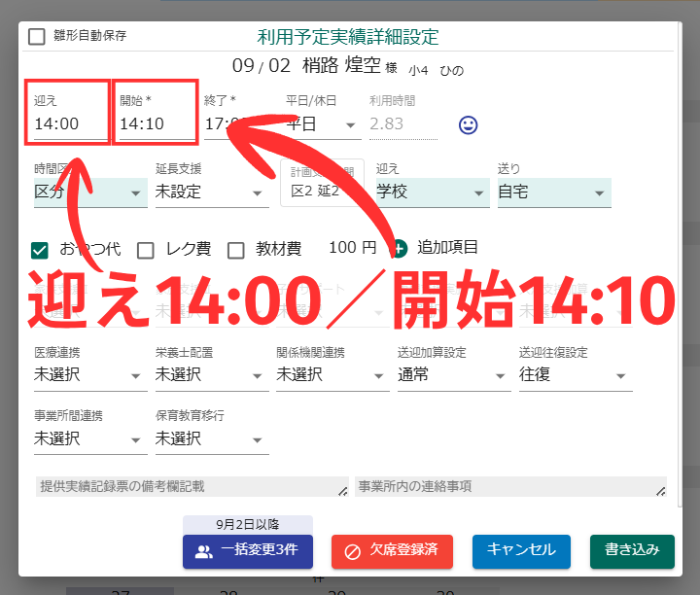Uncheck the おやつ代 checkbox
The height and width of the screenshot is (595, 700).
click(x=40, y=251)
